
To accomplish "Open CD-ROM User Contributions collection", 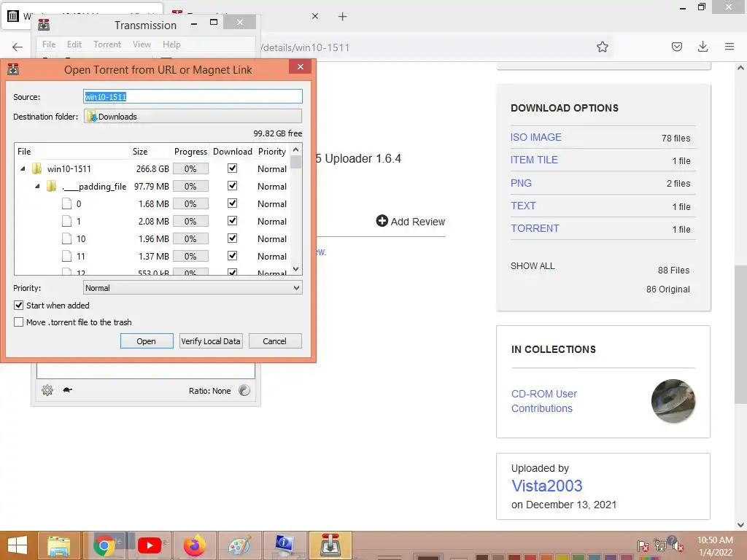I will (x=544, y=401).
